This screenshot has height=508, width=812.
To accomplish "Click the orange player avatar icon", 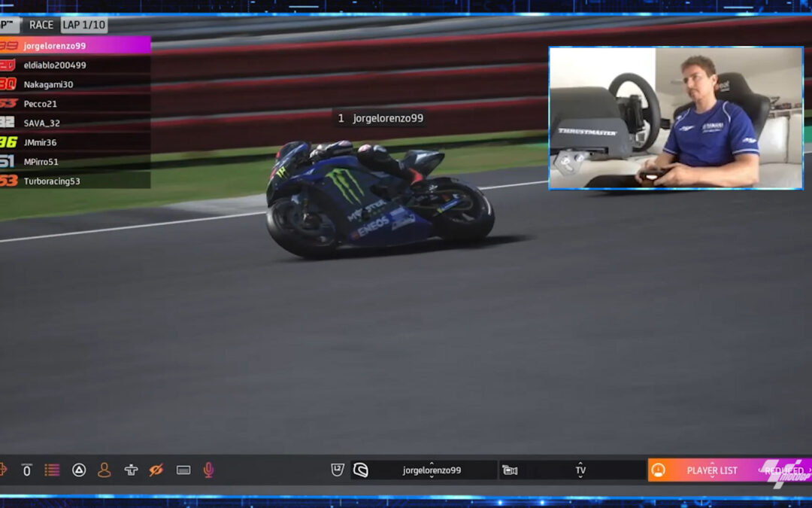I will (658, 470).
